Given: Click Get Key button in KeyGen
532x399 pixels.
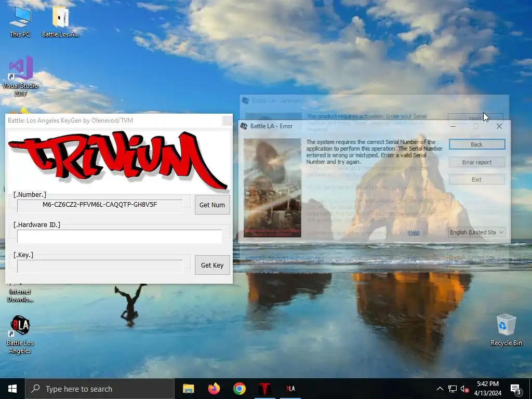Looking at the screenshot, I should click(212, 265).
